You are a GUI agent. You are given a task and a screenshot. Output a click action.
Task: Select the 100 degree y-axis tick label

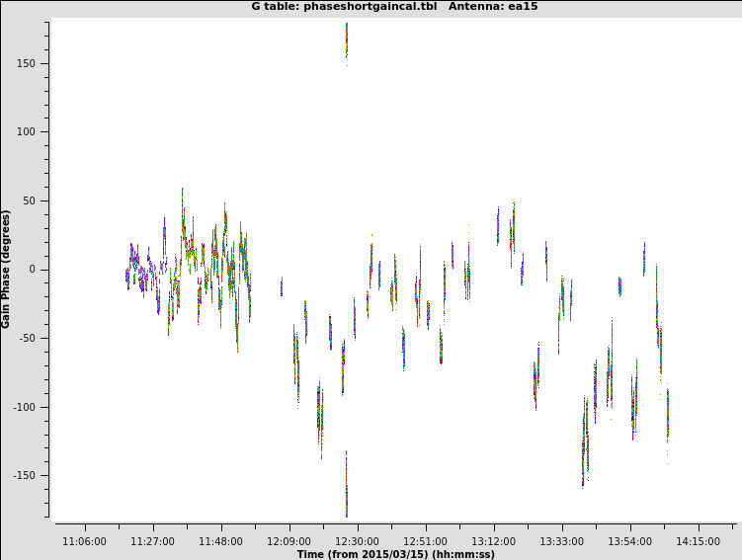pos(26,132)
